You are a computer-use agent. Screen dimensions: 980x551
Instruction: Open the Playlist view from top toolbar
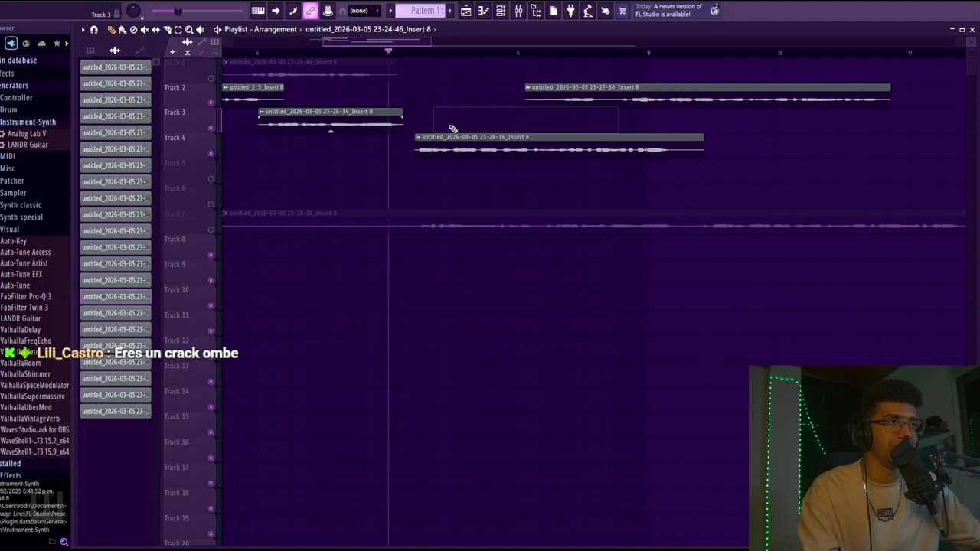pyautogui.click(x=465, y=11)
